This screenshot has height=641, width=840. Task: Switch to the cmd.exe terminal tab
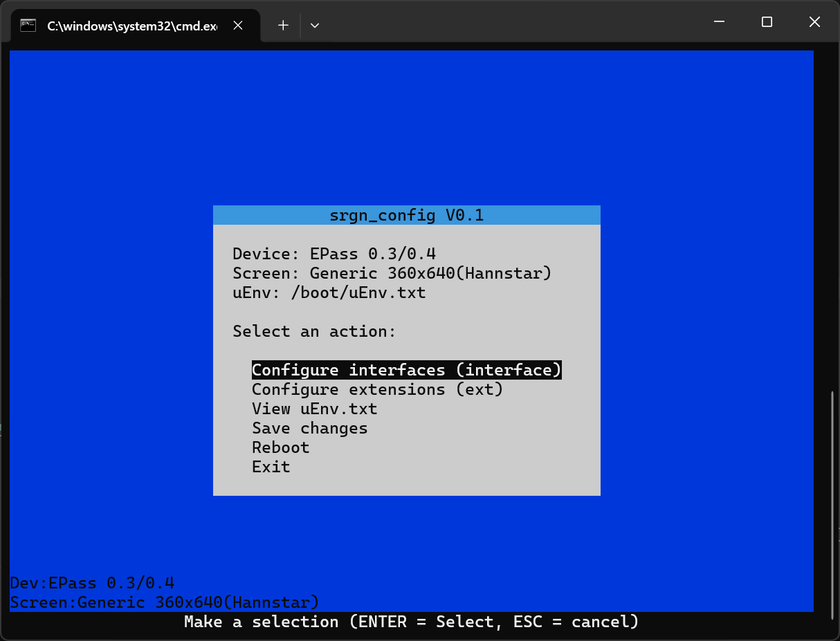131,25
